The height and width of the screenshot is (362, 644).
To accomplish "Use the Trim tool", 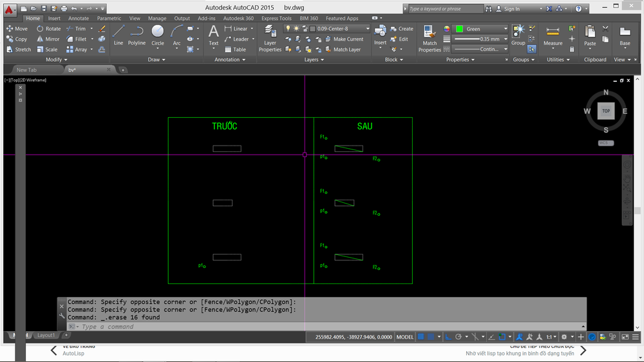I will pos(77,29).
